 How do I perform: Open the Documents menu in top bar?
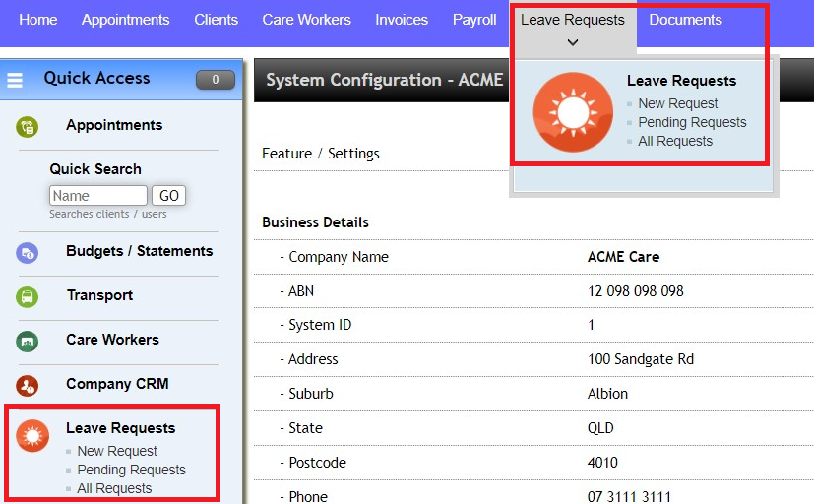(685, 20)
